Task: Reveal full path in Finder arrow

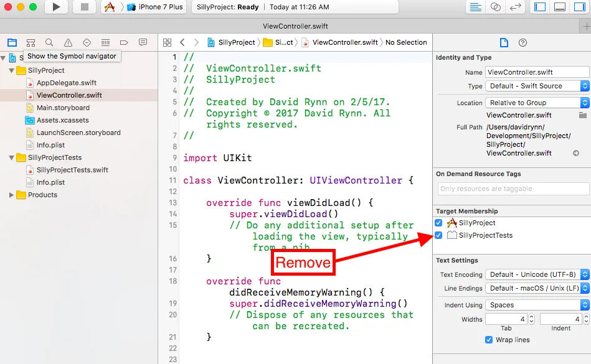Action: (576, 153)
